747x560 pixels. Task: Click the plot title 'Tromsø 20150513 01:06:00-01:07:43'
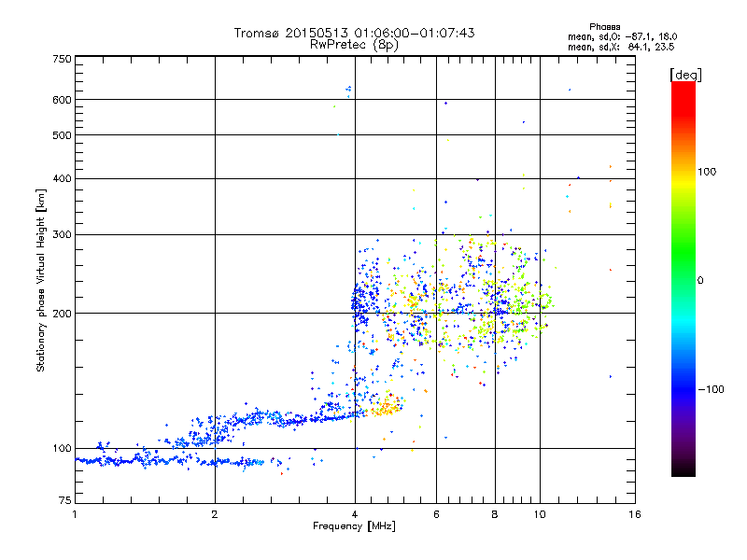tap(354, 33)
